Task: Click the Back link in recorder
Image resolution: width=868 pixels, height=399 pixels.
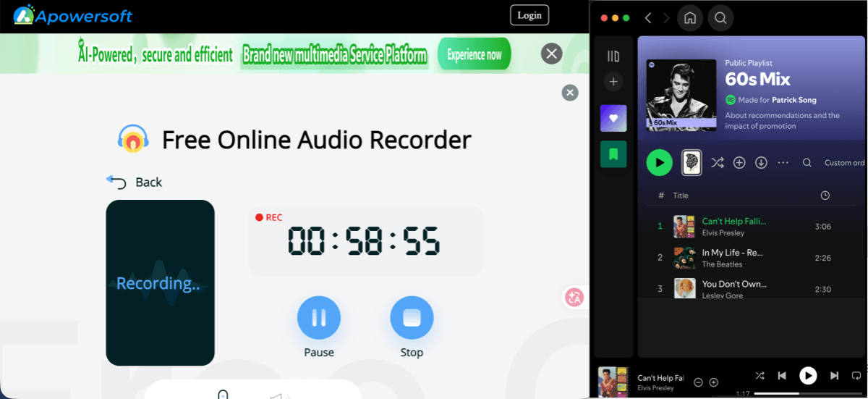Action: click(135, 182)
